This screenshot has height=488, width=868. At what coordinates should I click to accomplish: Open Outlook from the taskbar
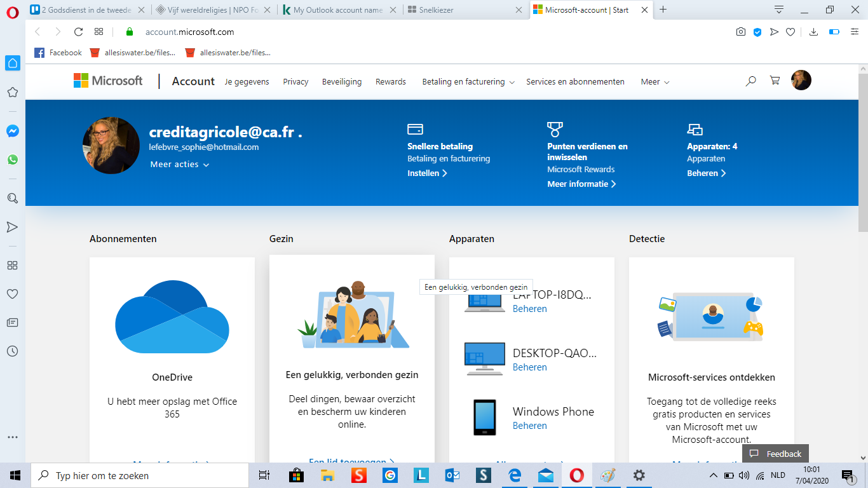coord(452,475)
